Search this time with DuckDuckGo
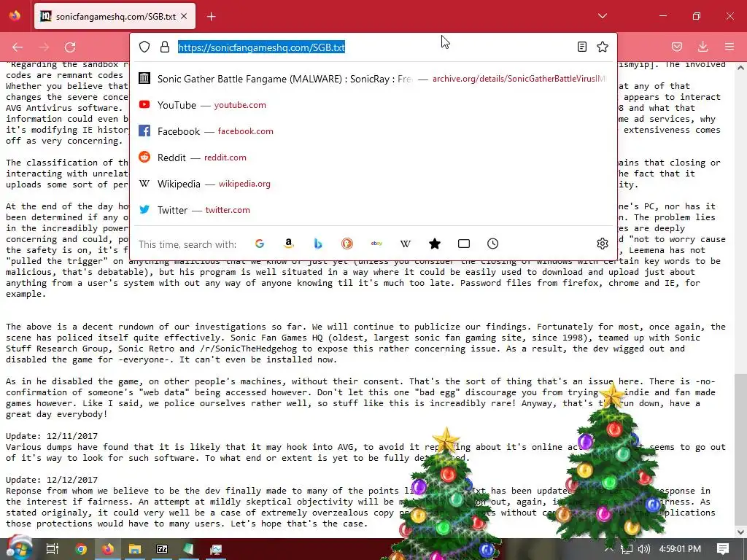Viewport: 747px width, 560px height. (x=347, y=244)
